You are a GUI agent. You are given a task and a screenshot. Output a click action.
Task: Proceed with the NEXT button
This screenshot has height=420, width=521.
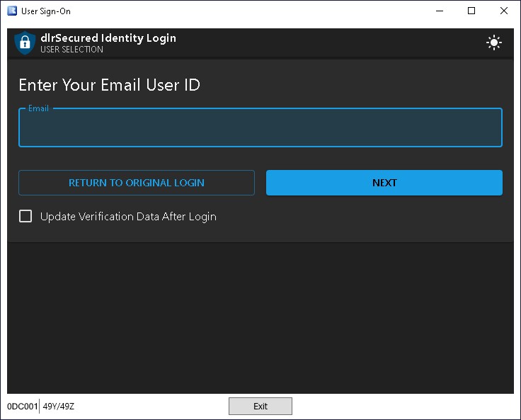pyautogui.click(x=384, y=183)
